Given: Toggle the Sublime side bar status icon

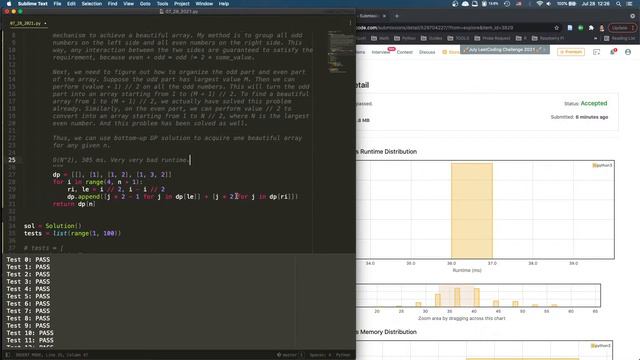Looking at the screenshot, I should [8, 355].
